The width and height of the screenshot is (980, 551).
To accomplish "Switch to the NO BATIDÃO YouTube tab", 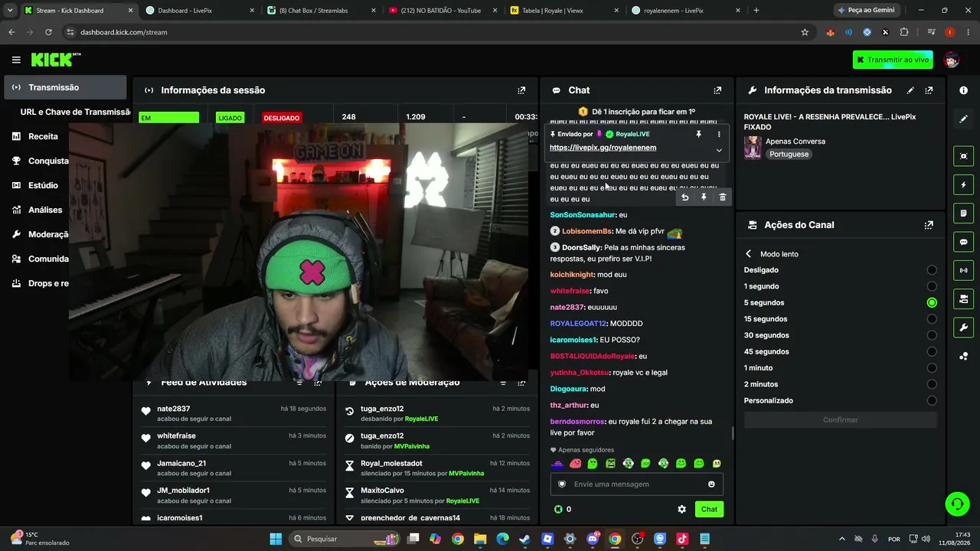I will pyautogui.click(x=443, y=11).
